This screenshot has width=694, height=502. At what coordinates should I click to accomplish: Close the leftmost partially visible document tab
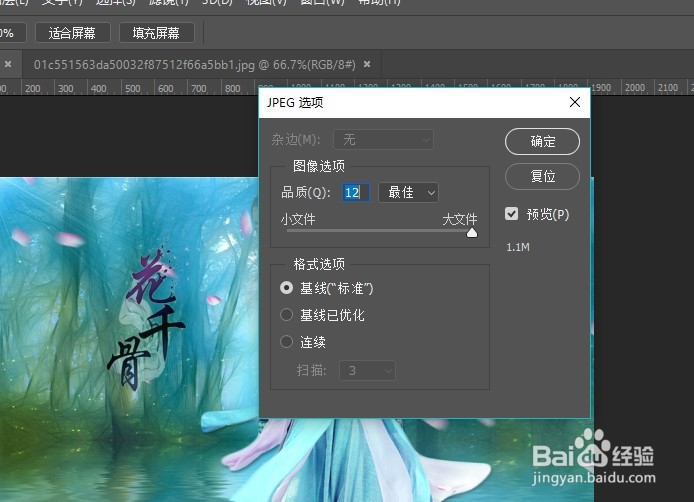pos(8,65)
